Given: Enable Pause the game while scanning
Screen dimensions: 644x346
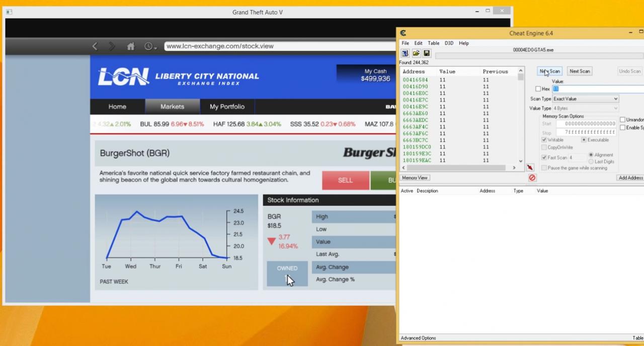Looking at the screenshot, I should [x=544, y=168].
